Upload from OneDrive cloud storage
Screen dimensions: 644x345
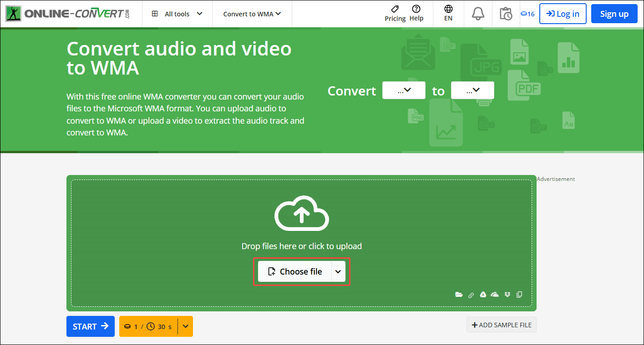pyautogui.click(x=495, y=295)
